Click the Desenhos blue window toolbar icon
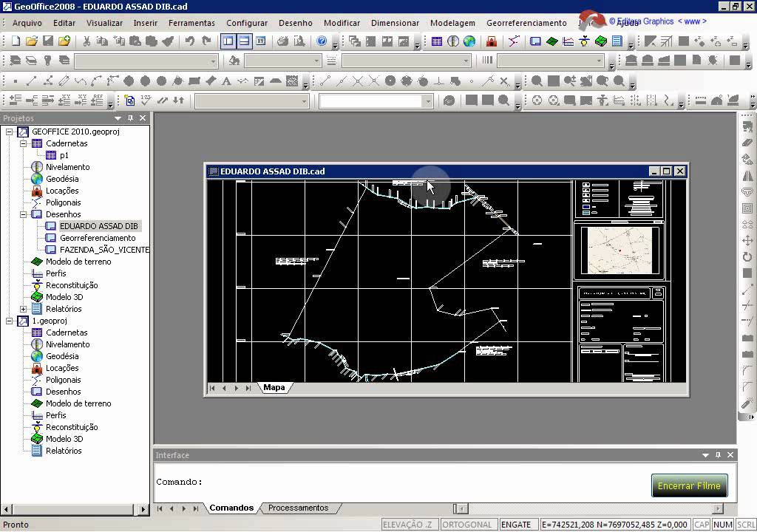This screenshot has width=757, height=532. point(535,41)
